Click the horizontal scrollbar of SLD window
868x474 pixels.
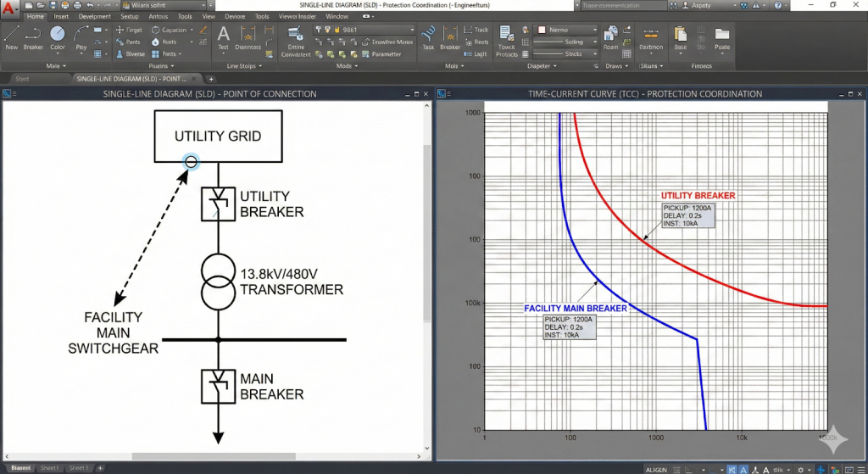click(x=213, y=457)
